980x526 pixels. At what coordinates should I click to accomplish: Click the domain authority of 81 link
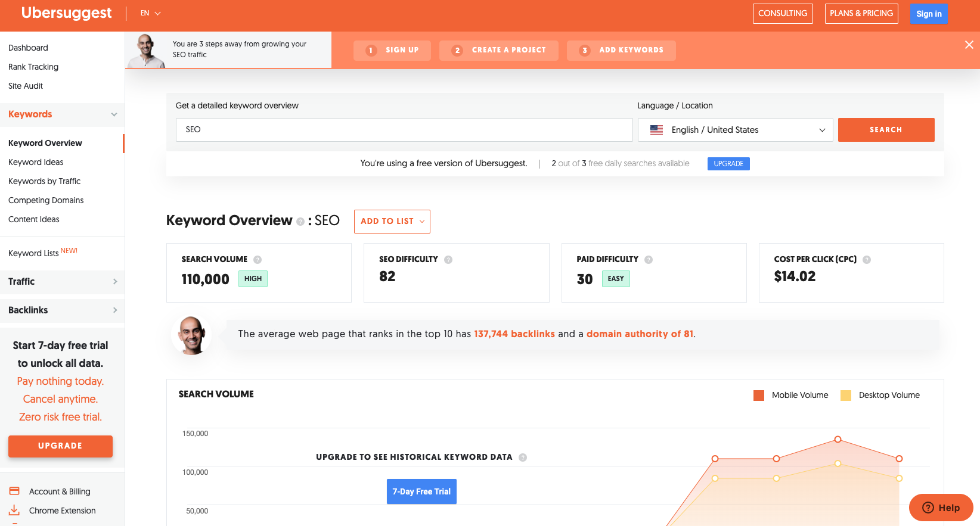click(x=640, y=334)
